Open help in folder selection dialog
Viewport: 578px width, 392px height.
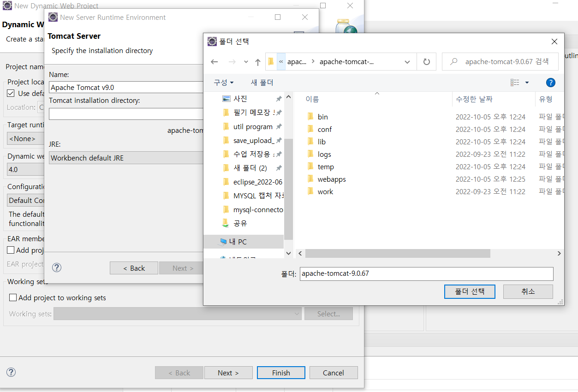550,83
